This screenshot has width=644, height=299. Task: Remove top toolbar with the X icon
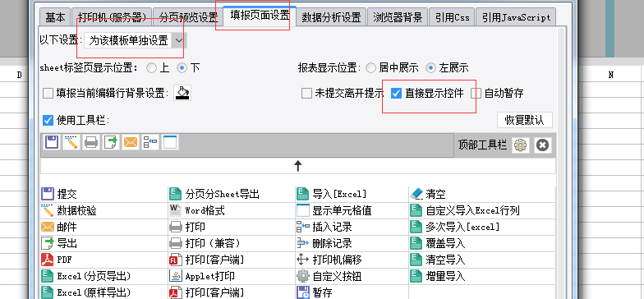543,145
